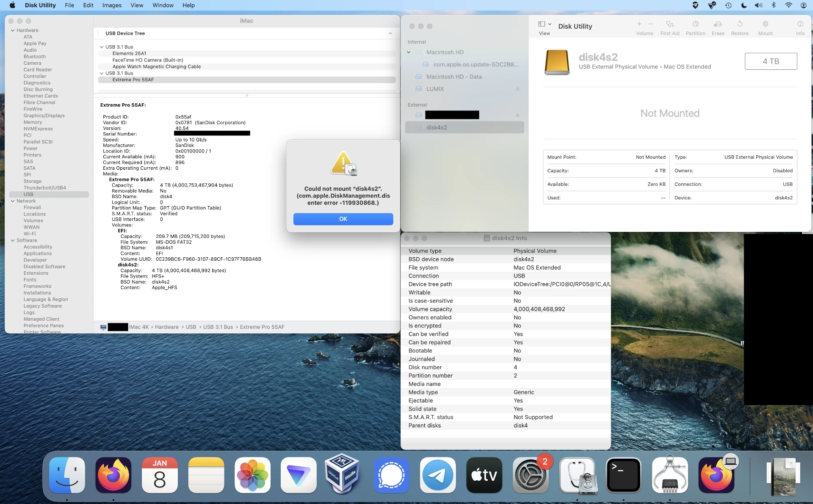Select Thunderbolt/USB4 in hardware list

44,188
